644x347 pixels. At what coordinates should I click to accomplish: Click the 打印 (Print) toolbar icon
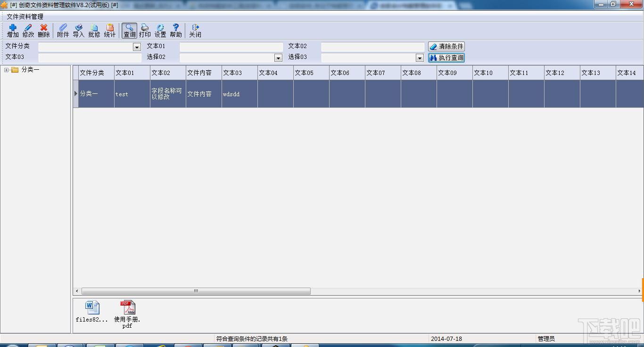pos(145,31)
